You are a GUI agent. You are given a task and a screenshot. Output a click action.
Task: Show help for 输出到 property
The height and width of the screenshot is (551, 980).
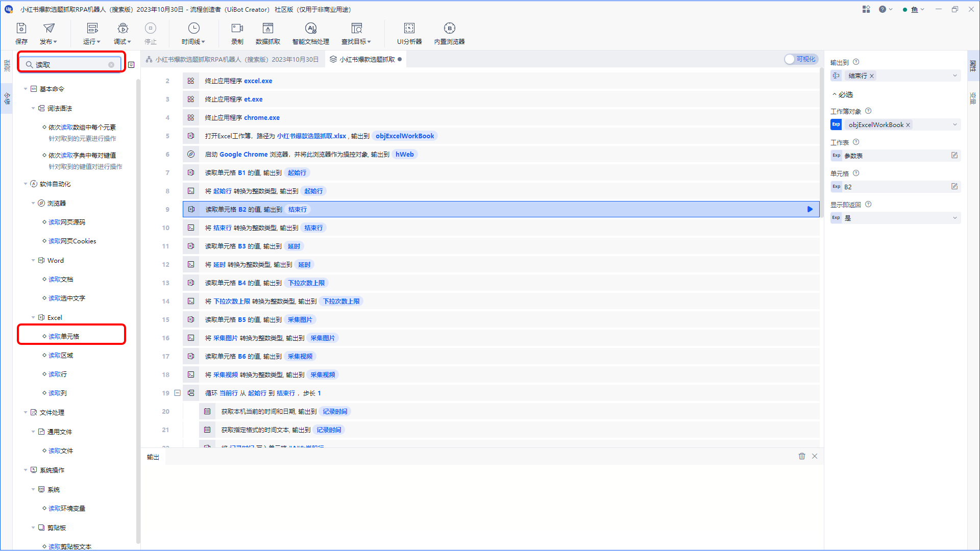pyautogui.click(x=856, y=62)
